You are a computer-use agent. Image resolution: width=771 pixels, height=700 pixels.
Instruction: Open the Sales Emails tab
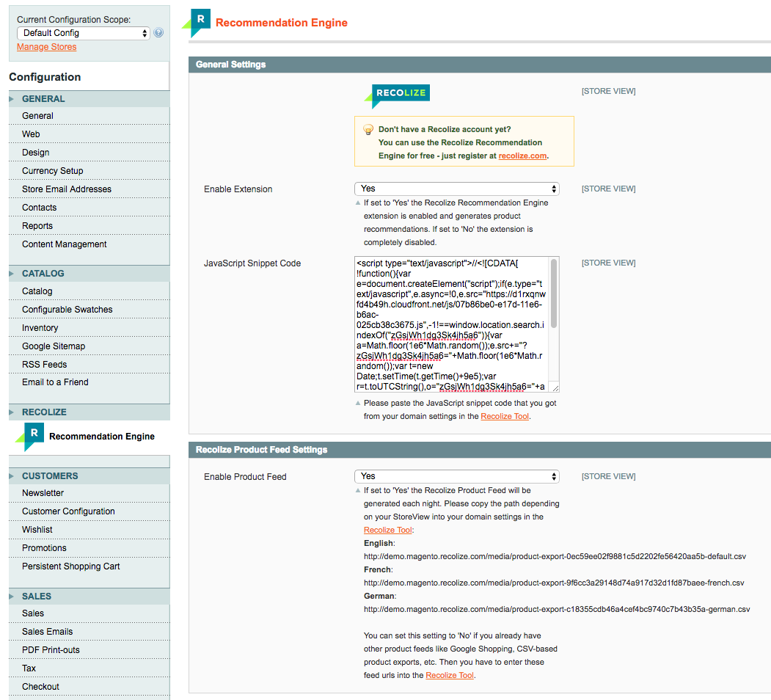(x=89, y=632)
